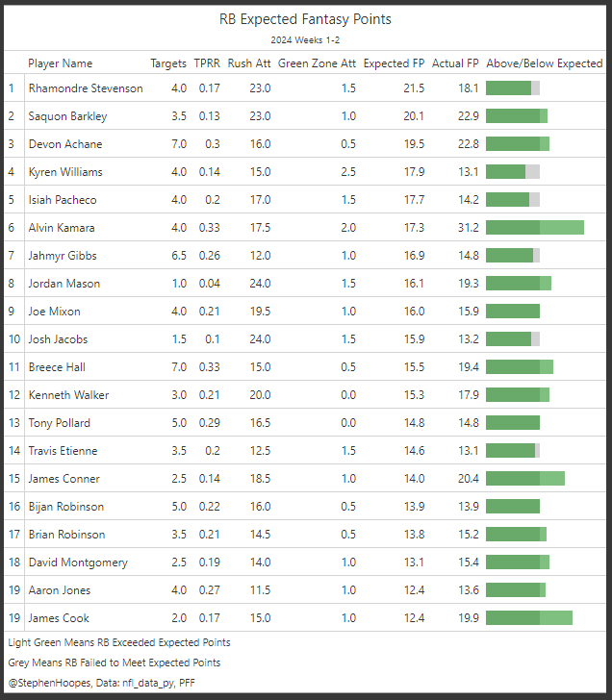The image size is (612, 700).
Task: Click the TPRR column header
Action: (x=207, y=63)
